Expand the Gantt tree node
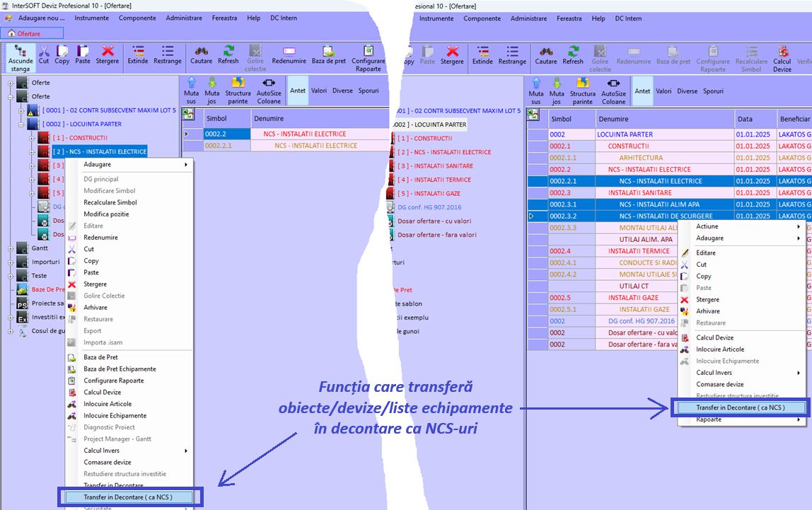The height and width of the screenshot is (510, 812). coord(11,249)
